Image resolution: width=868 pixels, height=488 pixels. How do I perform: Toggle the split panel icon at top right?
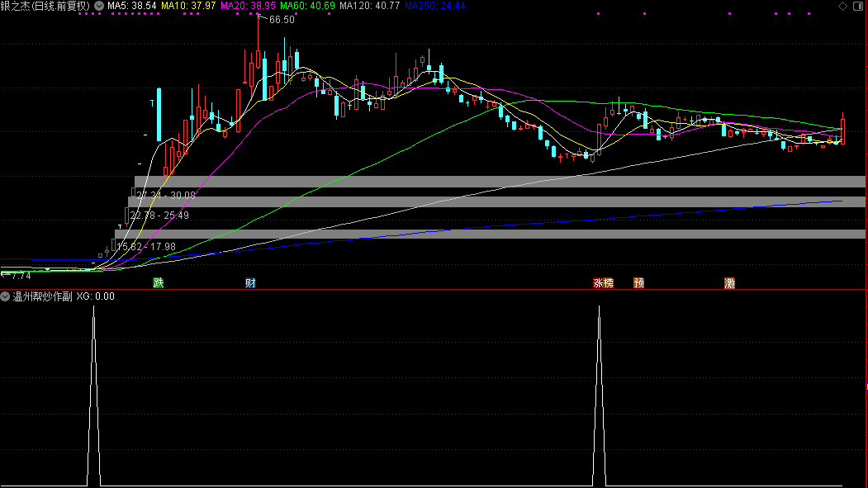pyautogui.click(x=858, y=6)
